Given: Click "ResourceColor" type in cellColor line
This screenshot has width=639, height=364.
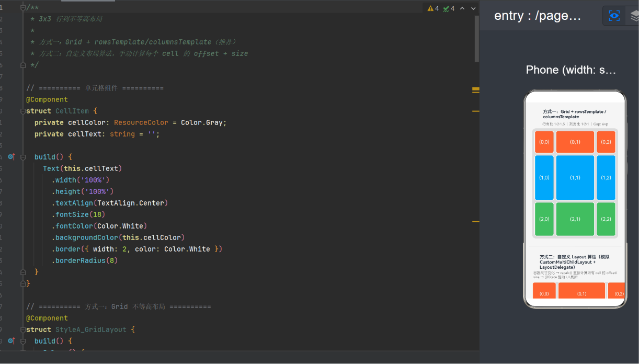Looking at the screenshot, I should [x=141, y=122].
